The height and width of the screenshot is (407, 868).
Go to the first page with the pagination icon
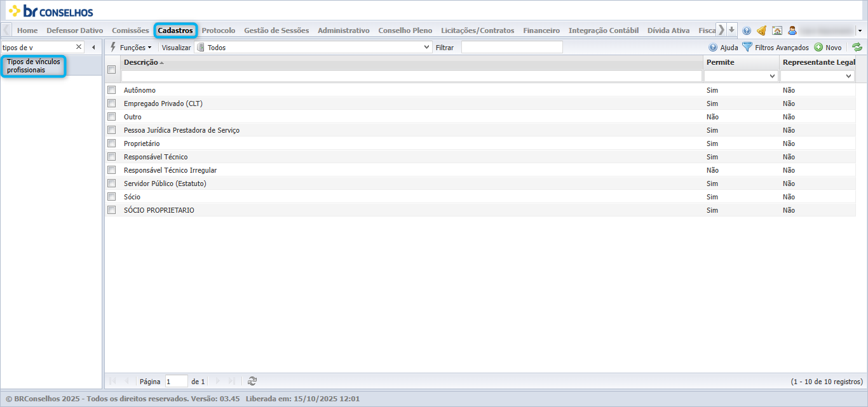pos(112,381)
